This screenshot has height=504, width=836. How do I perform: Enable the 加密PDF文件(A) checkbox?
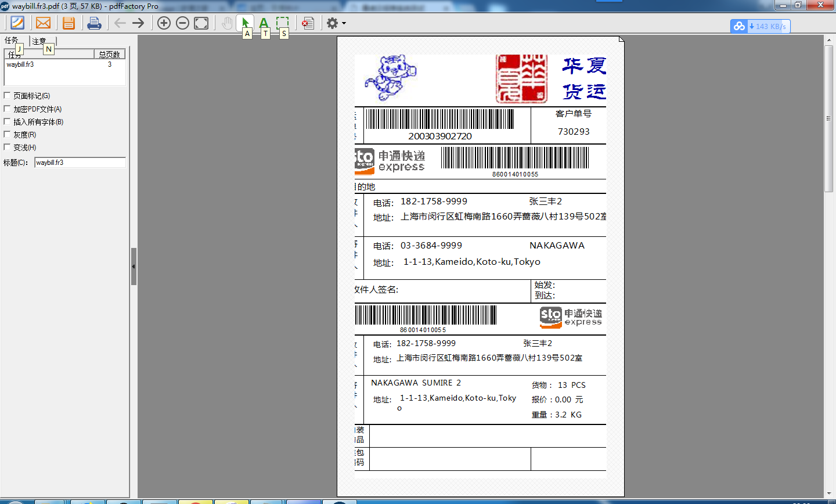tap(7, 109)
